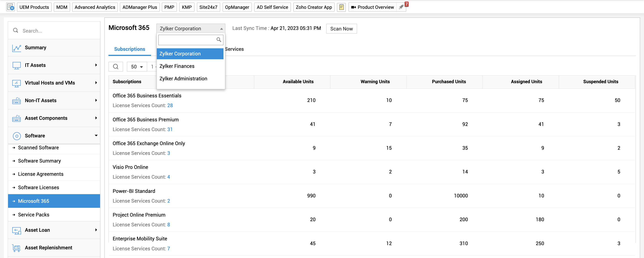Open the 50 rows-per-page dropdown
This screenshot has width=644, height=258.
click(x=137, y=67)
